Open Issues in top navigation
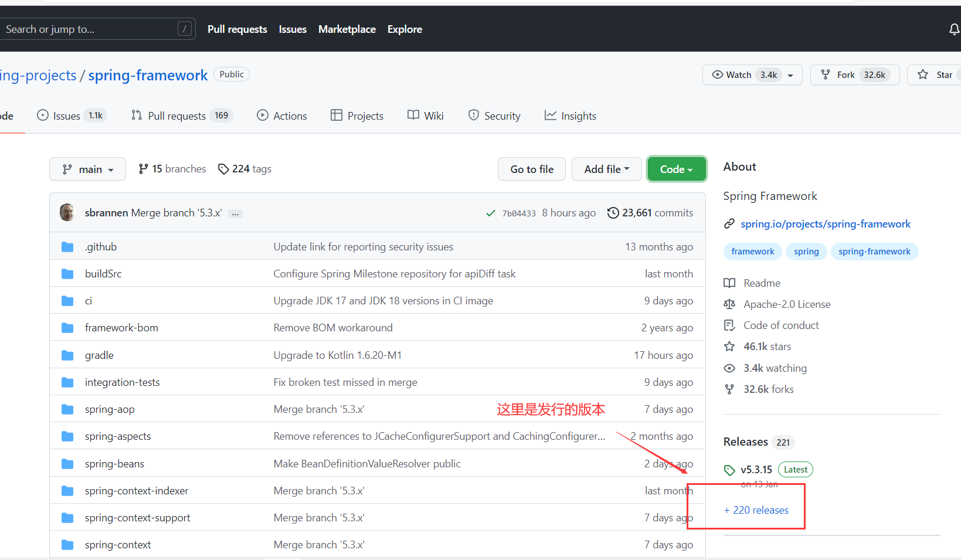The width and height of the screenshot is (961, 560). coord(293,29)
